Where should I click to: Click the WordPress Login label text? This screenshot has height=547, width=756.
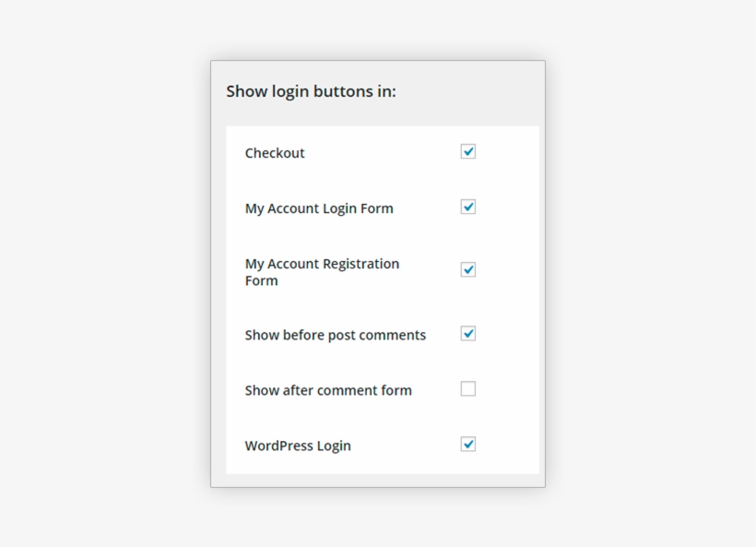pos(298,446)
